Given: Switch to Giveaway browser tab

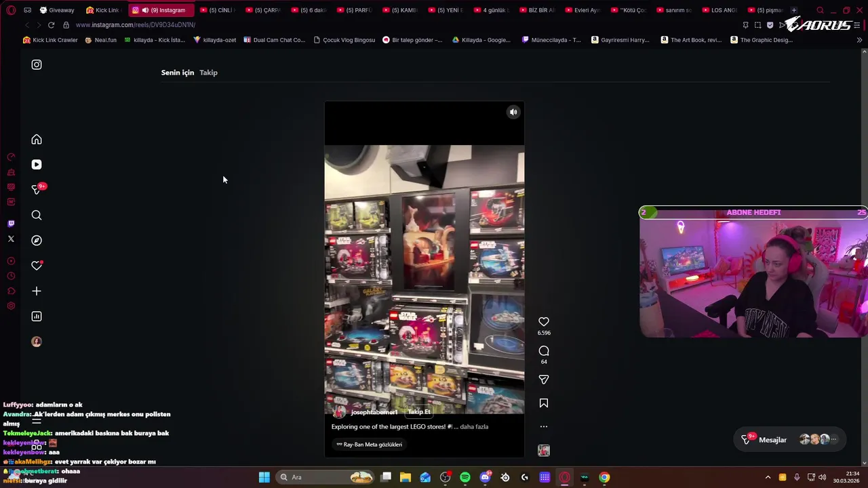Looking at the screenshot, I should tap(57, 10).
